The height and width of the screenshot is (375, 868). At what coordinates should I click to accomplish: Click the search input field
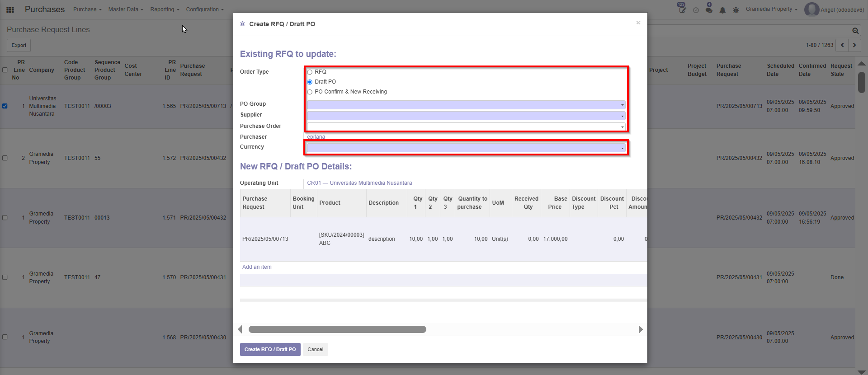(x=748, y=31)
